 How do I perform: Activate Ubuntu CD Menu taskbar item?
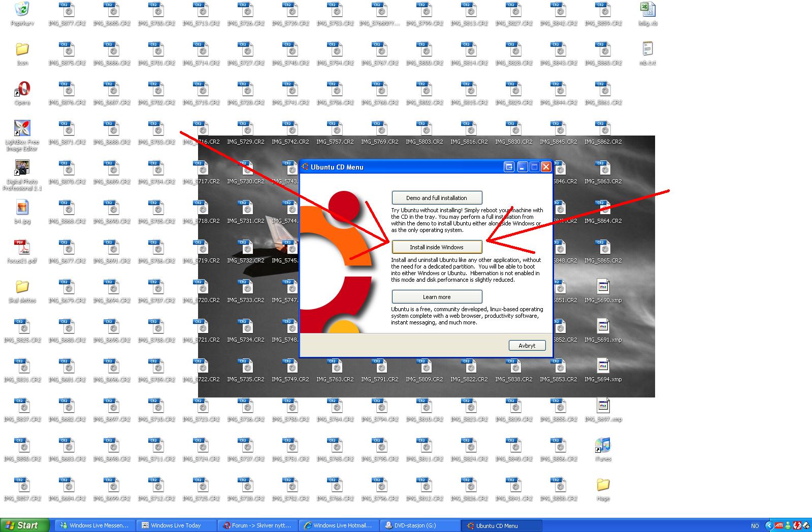tap(502, 525)
